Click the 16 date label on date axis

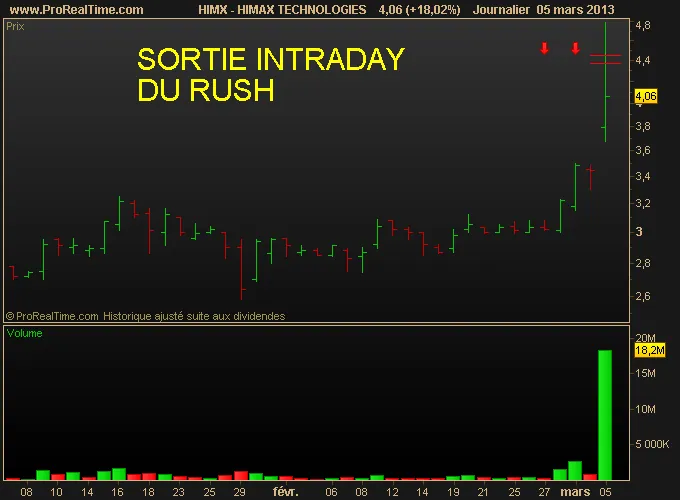[x=117, y=492]
